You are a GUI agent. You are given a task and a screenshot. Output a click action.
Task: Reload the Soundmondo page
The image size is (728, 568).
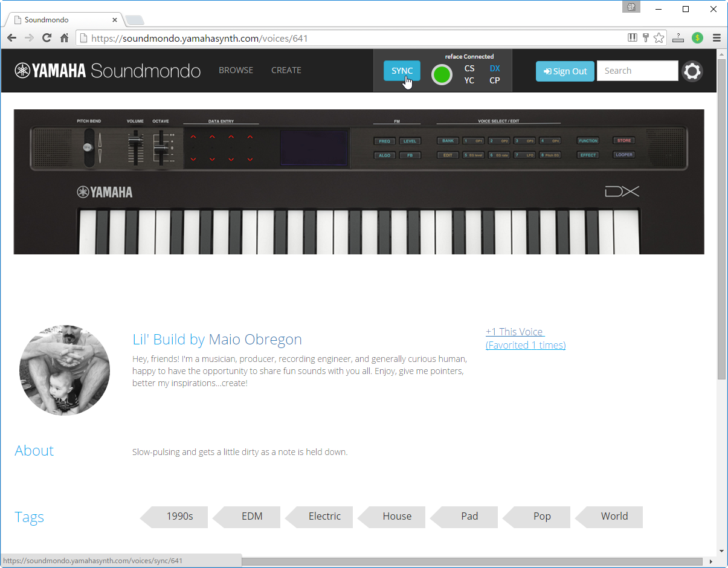pos(47,38)
